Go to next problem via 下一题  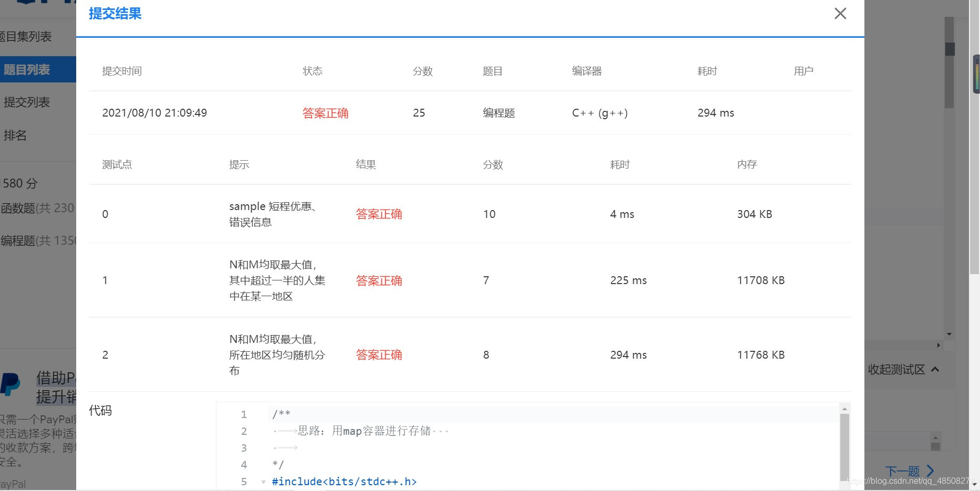click(902, 471)
